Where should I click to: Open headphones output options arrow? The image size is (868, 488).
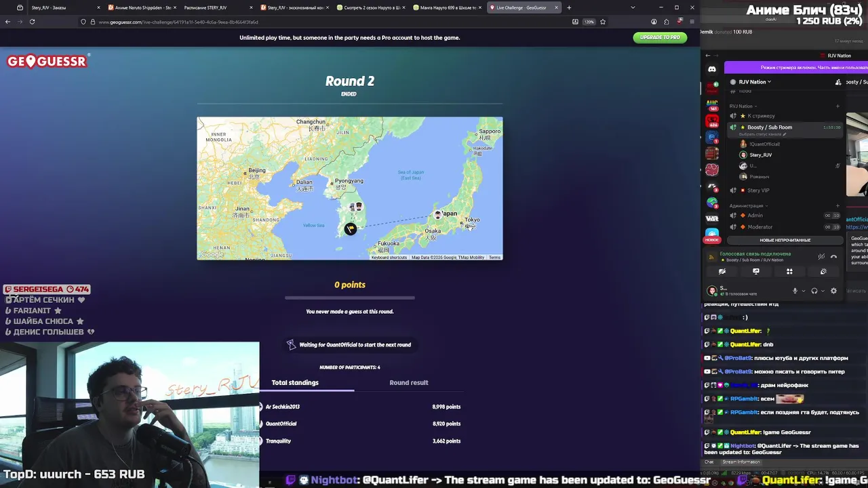822,291
